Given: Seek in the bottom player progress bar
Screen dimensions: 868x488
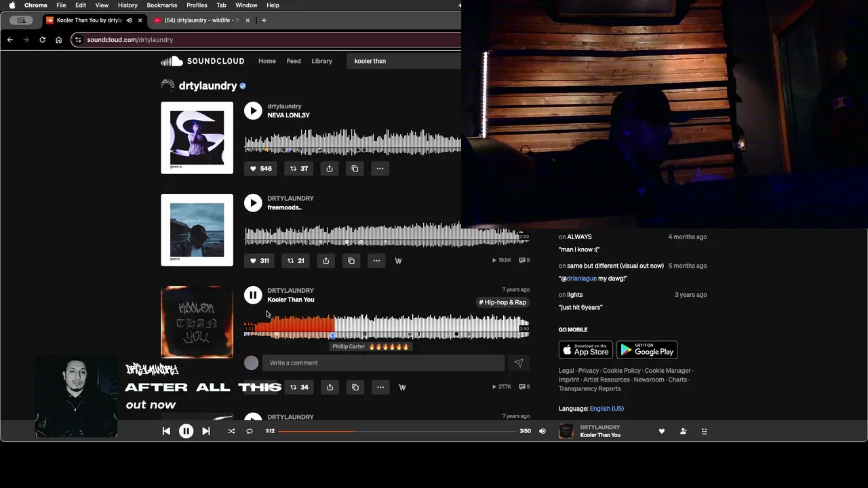Looking at the screenshot, I should click(x=397, y=431).
